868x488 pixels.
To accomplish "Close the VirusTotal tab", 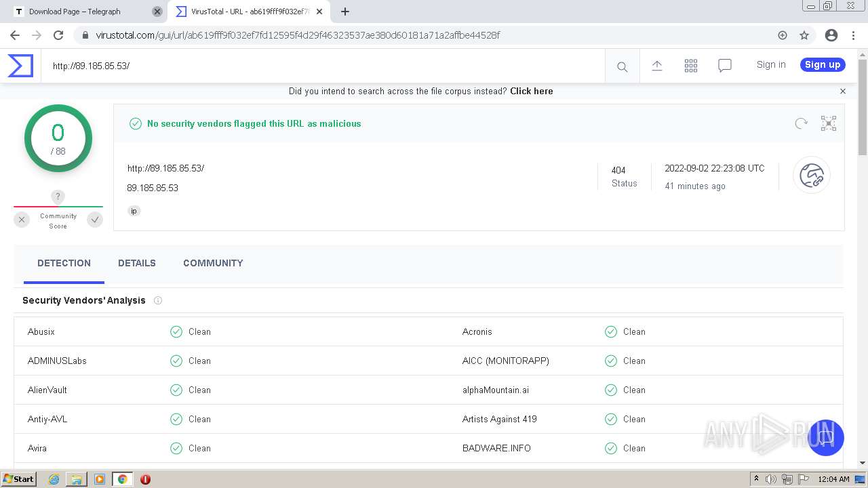I will pyautogui.click(x=319, y=12).
